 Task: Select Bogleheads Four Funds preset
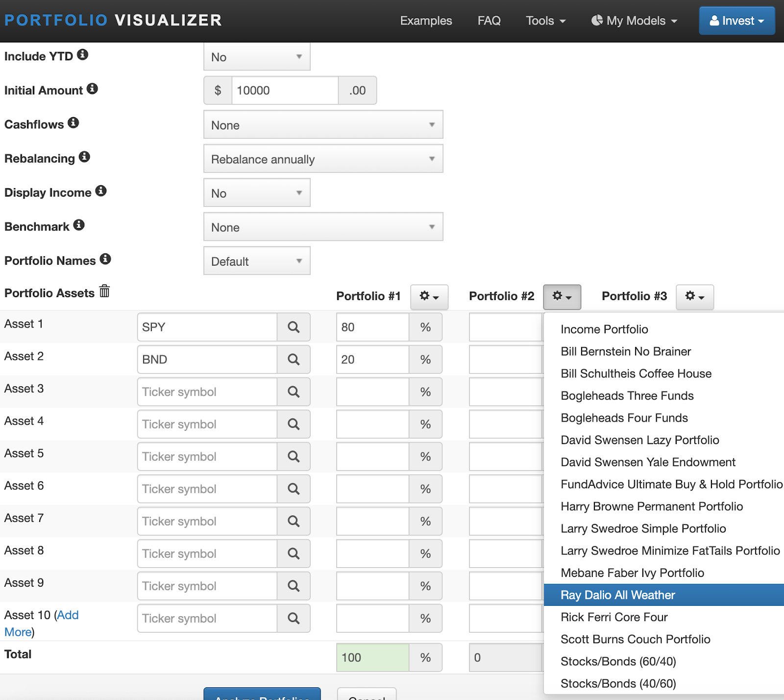click(x=664, y=418)
